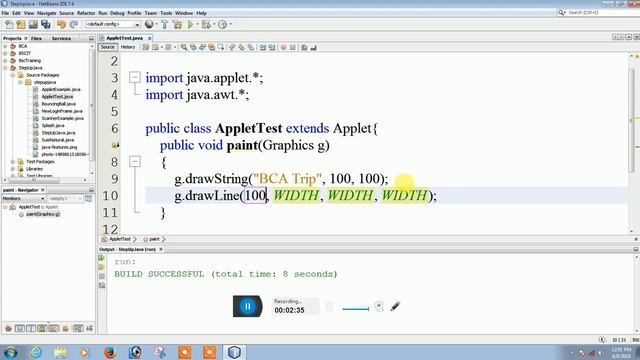The height and width of the screenshot is (360, 640).
Task: Collapse the code fold at line 3
Action: pos(135,77)
